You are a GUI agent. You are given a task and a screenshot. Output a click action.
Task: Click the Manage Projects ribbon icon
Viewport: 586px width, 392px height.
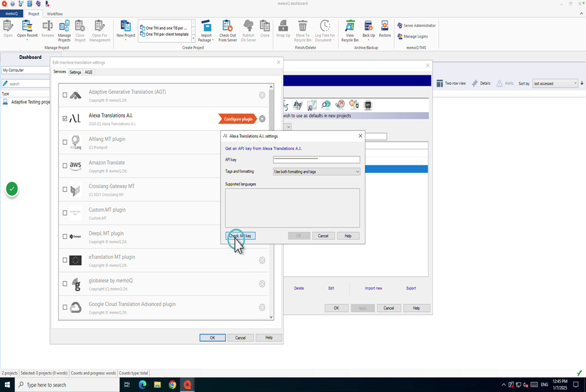coord(64,31)
